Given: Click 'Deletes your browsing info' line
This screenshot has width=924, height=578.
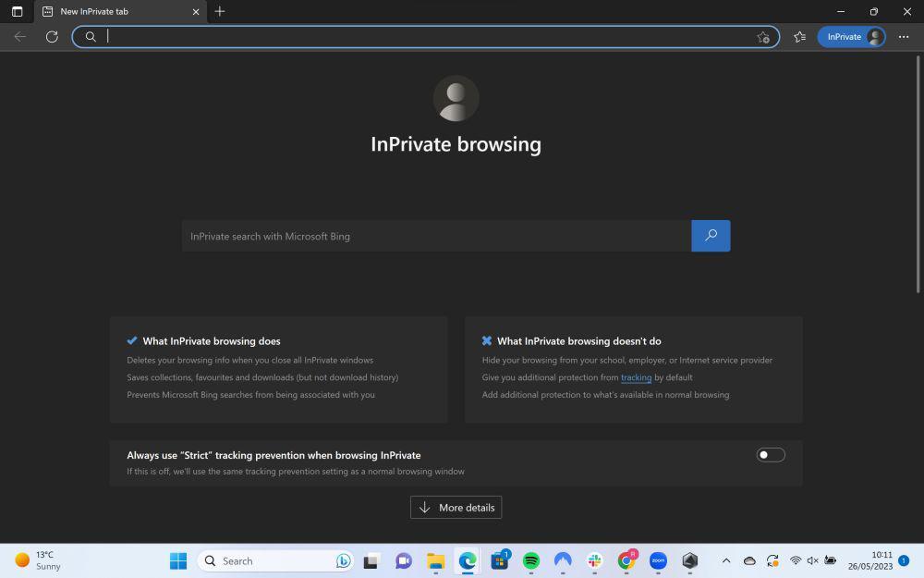Looking at the screenshot, I should point(249,361).
